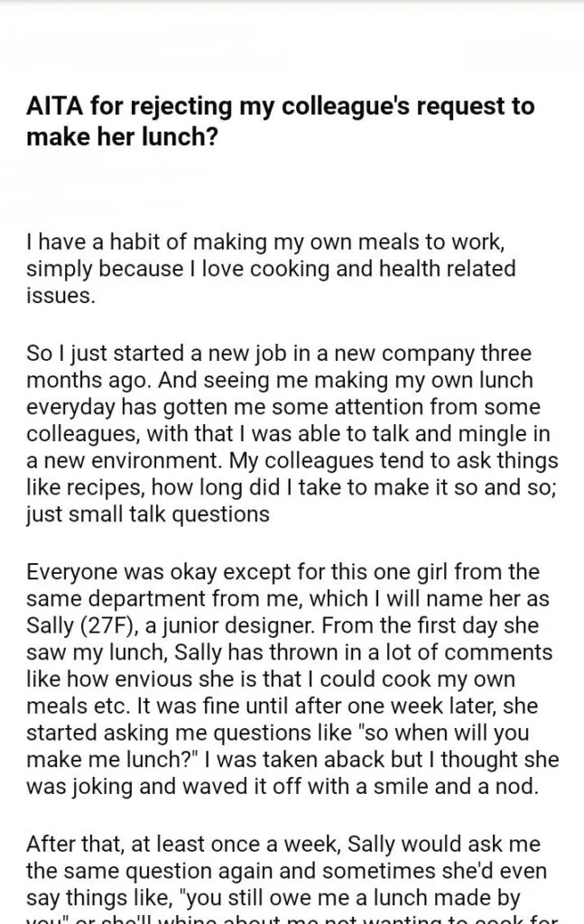Click the name 'Sally (27F)' in the post
The width and height of the screenshot is (584, 924).
coord(79,625)
